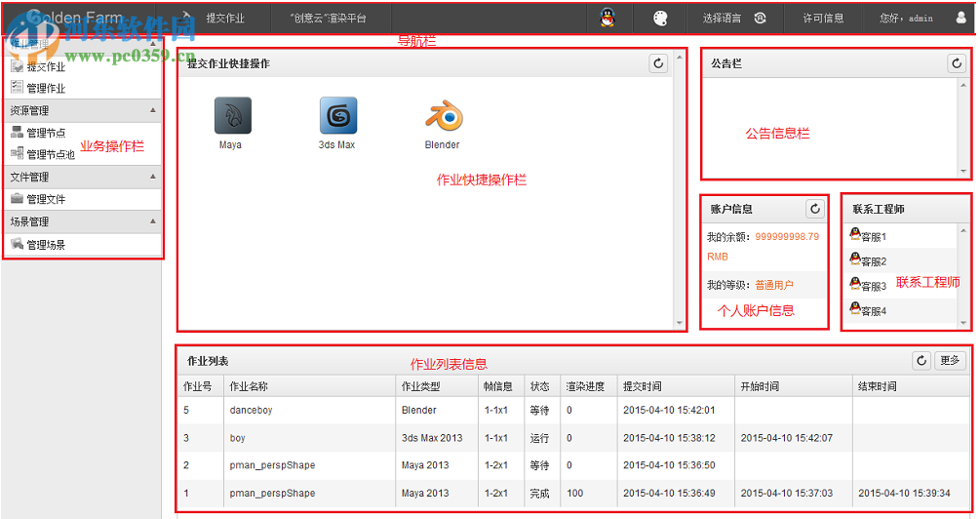Refresh the 作业列表 panel

click(x=921, y=361)
